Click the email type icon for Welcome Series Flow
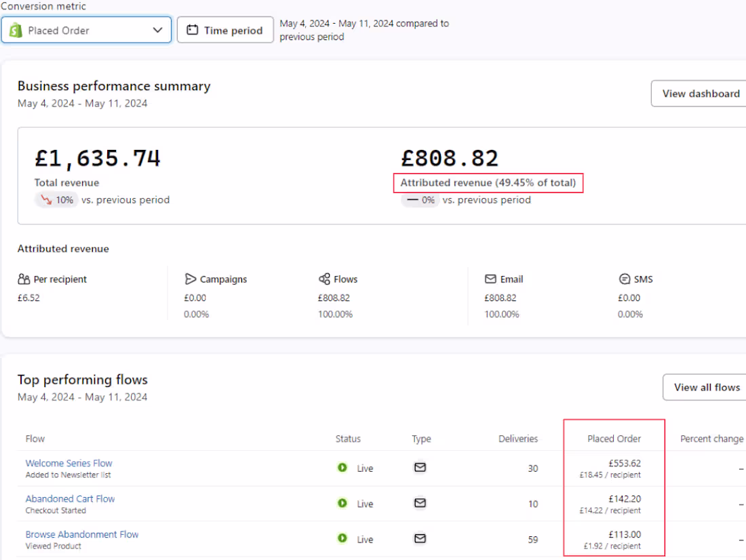Image resolution: width=746 pixels, height=560 pixels. (x=420, y=468)
